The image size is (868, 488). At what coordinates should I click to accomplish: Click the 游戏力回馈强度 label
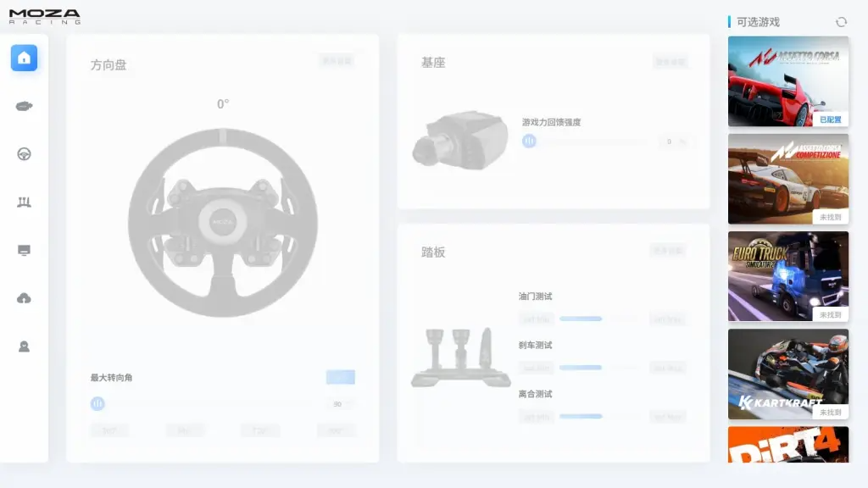551,122
